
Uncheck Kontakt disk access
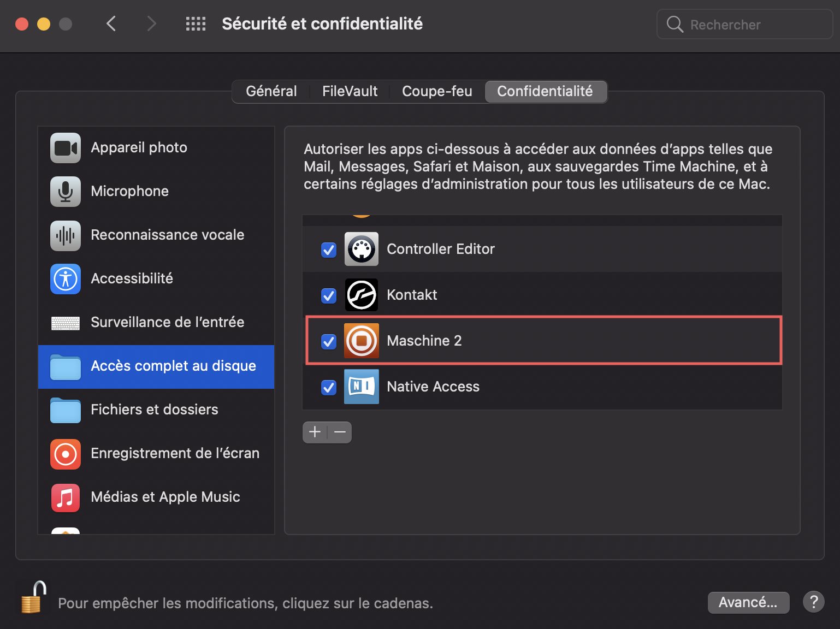tap(329, 295)
